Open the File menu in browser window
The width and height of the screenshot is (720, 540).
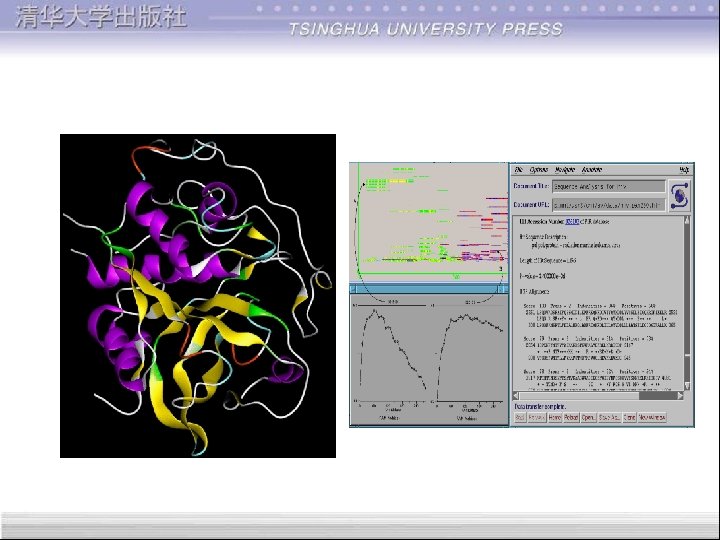coord(518,169)
